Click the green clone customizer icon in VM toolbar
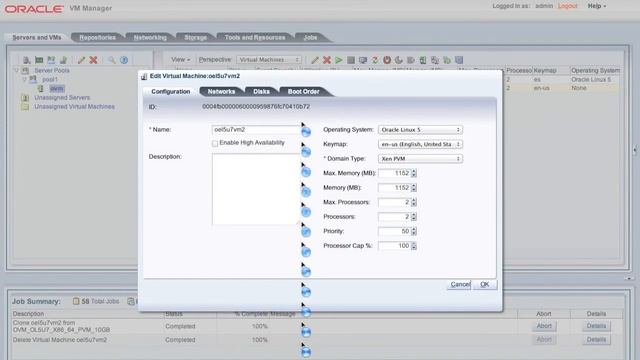This screenshot has width=640, height=360. coord(447,60)
